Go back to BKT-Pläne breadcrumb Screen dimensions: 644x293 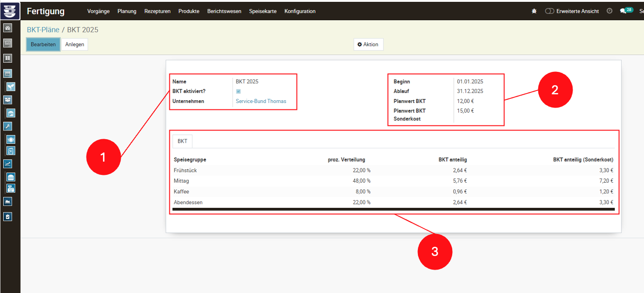(43, 30)
